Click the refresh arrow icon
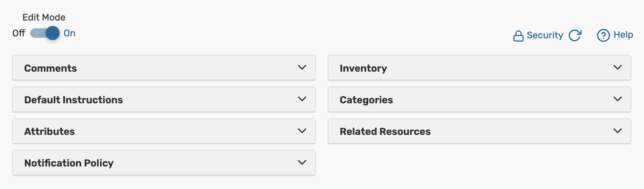This screenshot has height=189, width=644. coord(575,35)
